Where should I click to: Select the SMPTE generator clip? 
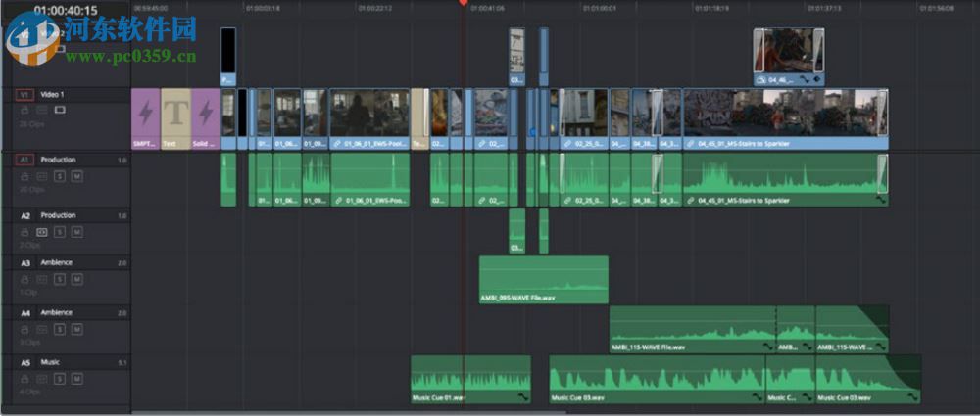146,118
